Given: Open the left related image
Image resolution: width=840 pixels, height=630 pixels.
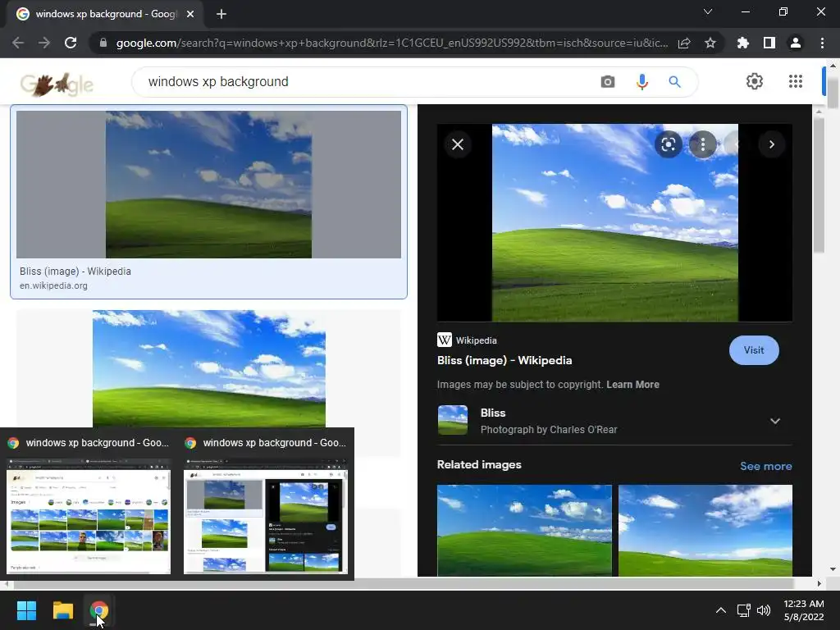Looking at the screenshot, I should click(x=524, y=530).
